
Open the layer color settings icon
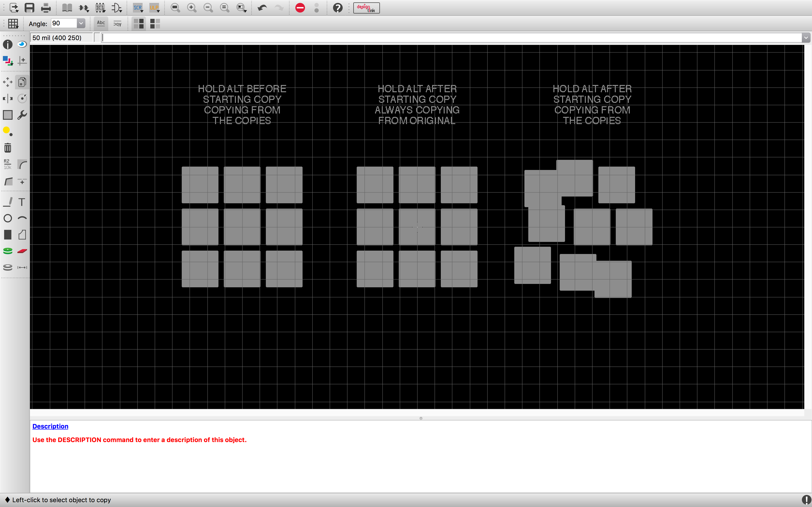(7, 61)
